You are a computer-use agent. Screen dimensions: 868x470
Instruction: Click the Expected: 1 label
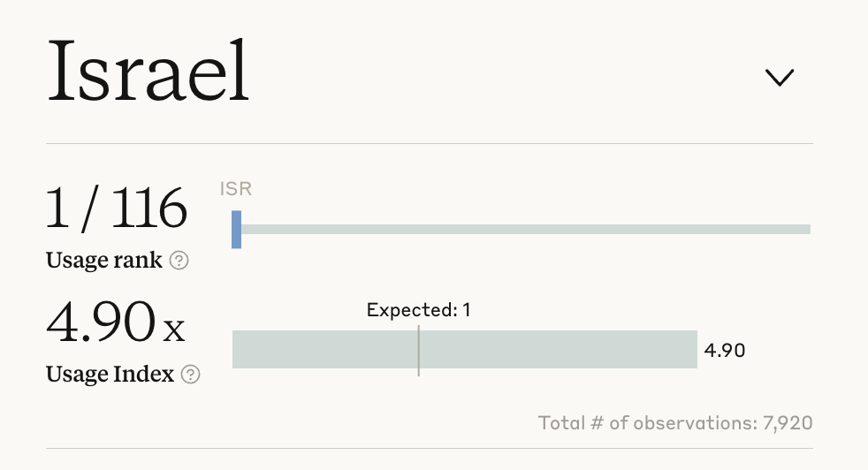pyautogui.click(x=419, y=310)
